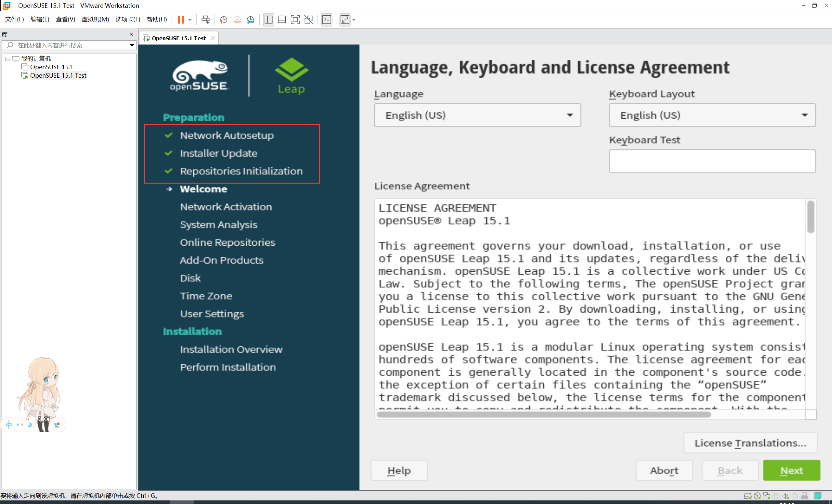Click the console view terminal icon

[327, 19]
